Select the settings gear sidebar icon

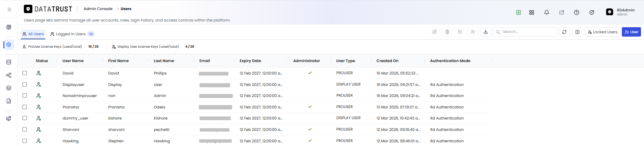[9, 45]
